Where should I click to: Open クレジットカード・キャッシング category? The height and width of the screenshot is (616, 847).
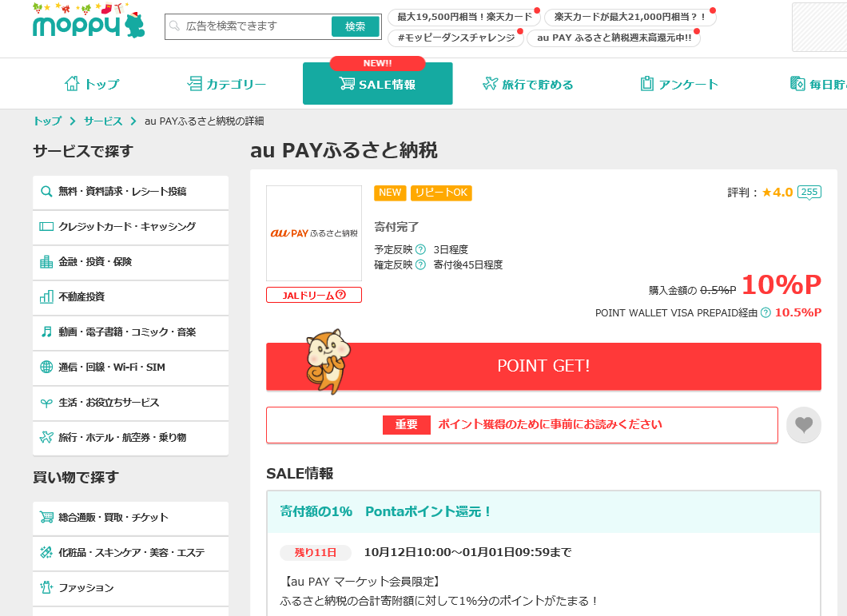(131, 227)
